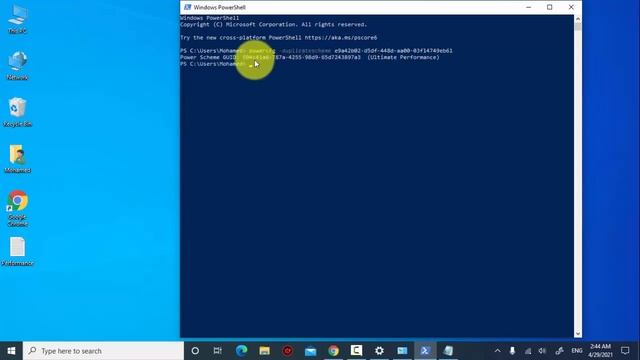Click the PowerShell title bar icon
The image size is (640, 360).
(187, 7)
